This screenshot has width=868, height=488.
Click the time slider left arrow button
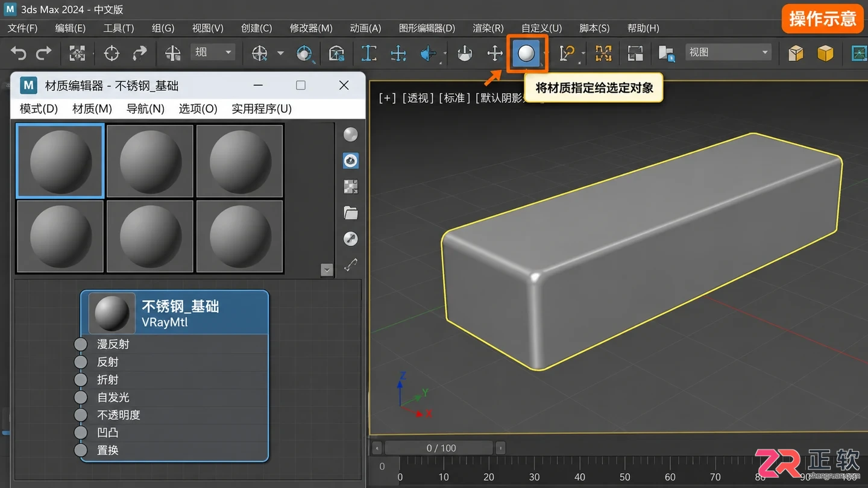[377, 448]
